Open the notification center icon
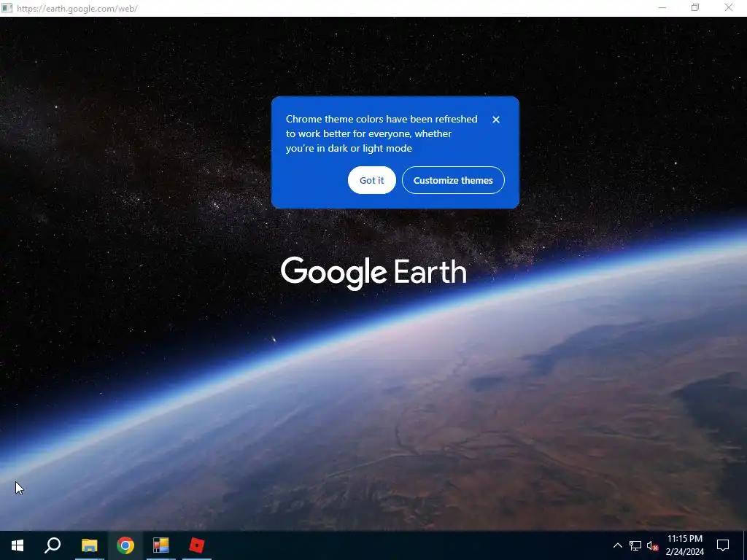The image size is (747, 560). coord(723,545)
